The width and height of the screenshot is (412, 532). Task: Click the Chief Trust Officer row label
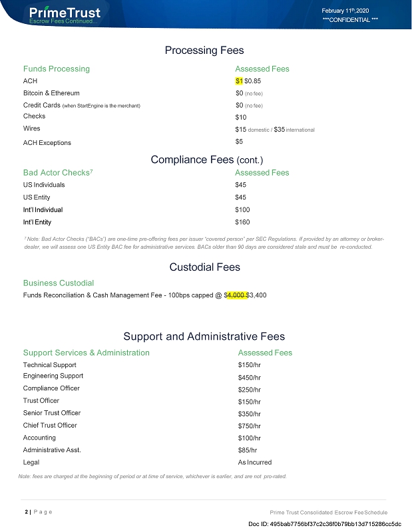click(50, 426)
